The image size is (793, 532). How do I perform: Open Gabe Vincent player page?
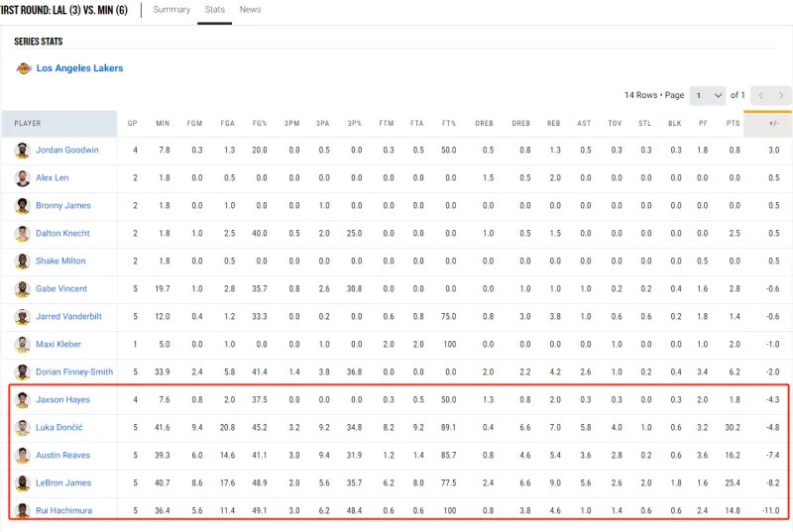tap(61, 289)
